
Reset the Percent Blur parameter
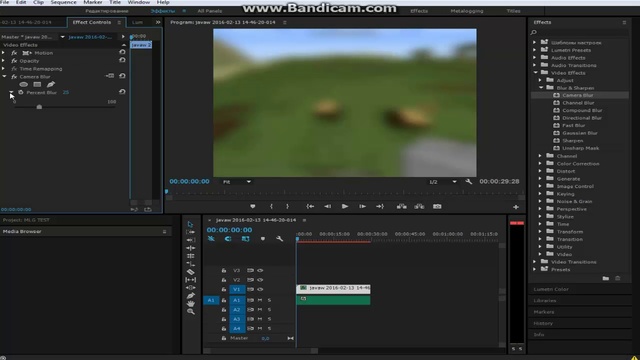(122, 92)
